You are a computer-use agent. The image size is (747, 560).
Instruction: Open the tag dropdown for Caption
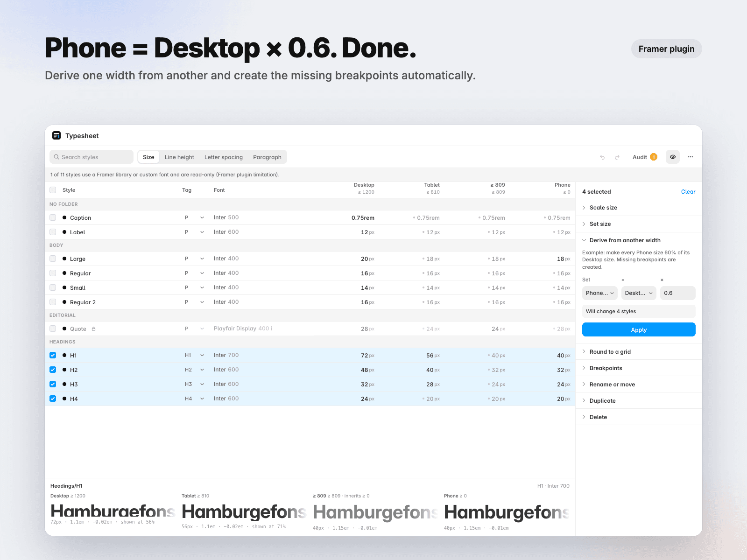pyautogui.click(x=202, y=217)
